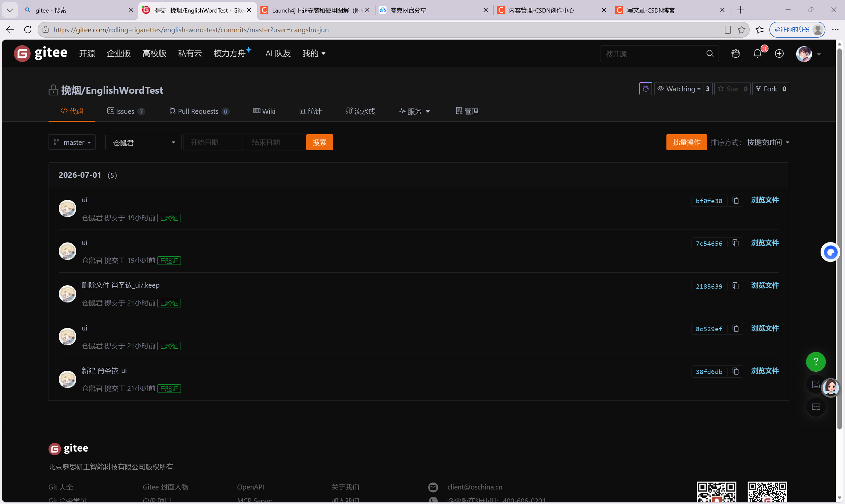The height and width of the screenshot is (504, 845).
Task: Click the Gitee logo in the header
Action: point(41,53)
